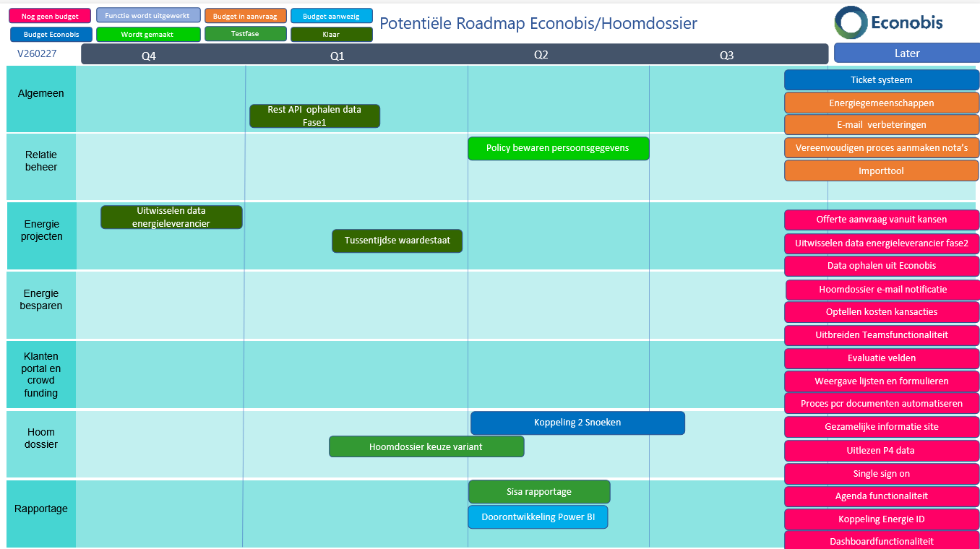Select the 'Algemeen' row label
Viewport: 980px width, 549px height.
click(41, 99)
